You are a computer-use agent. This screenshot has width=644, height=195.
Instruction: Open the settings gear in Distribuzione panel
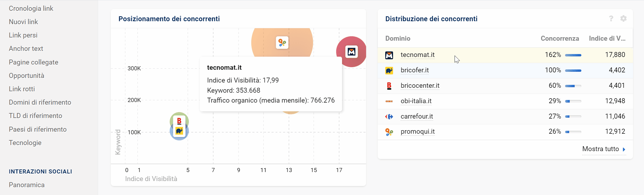click(x=623, y=19)
